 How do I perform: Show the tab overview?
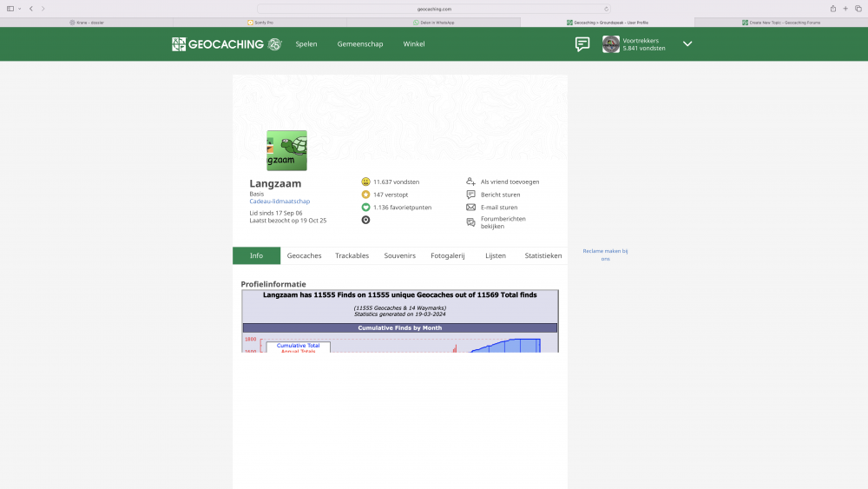pyautogui.click(x=858, y=9)
